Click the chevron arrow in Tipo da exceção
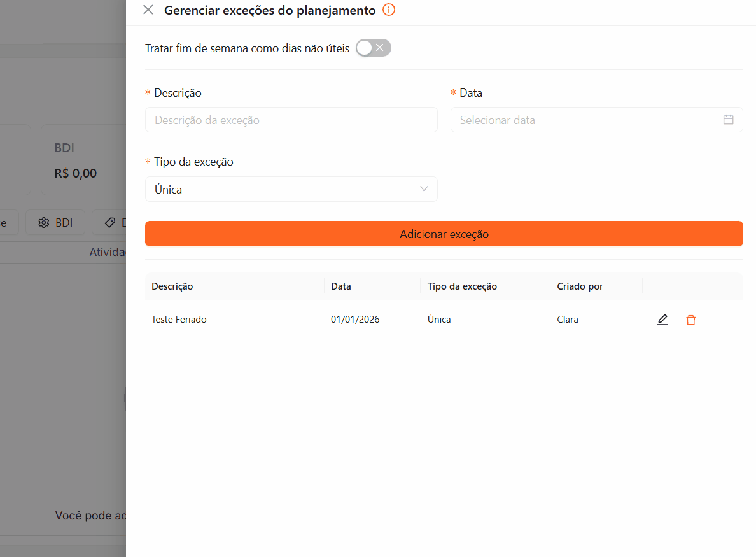 pos(424,189)
